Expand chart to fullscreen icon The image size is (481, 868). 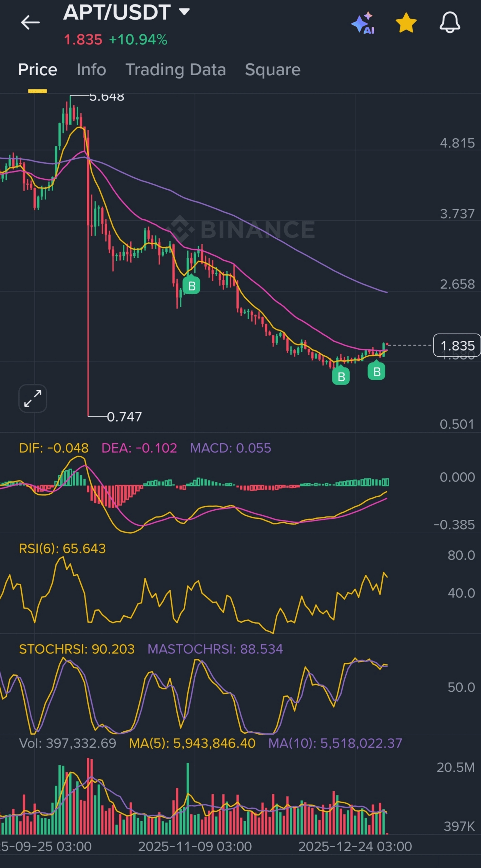pyautogui.click(x=33, y=398)
